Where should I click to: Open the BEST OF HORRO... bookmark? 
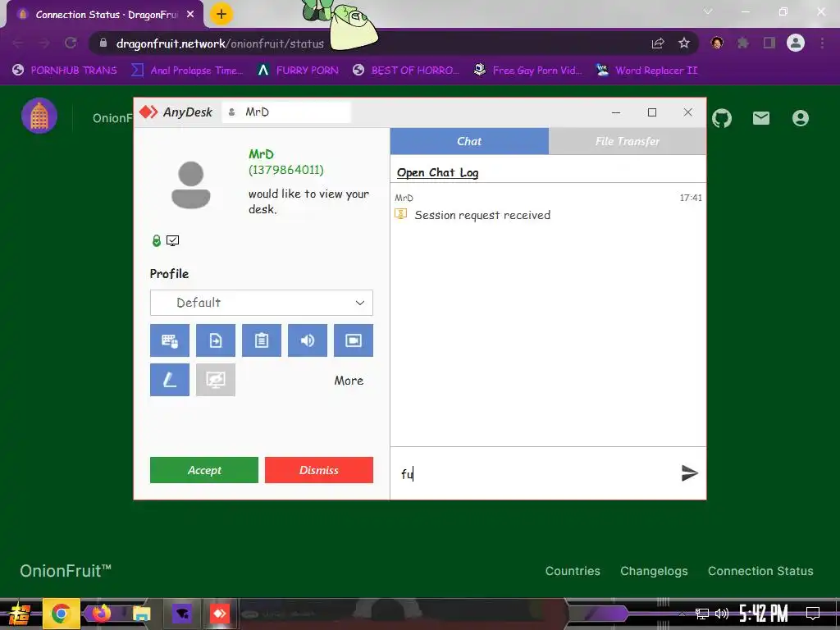point(407,71)
